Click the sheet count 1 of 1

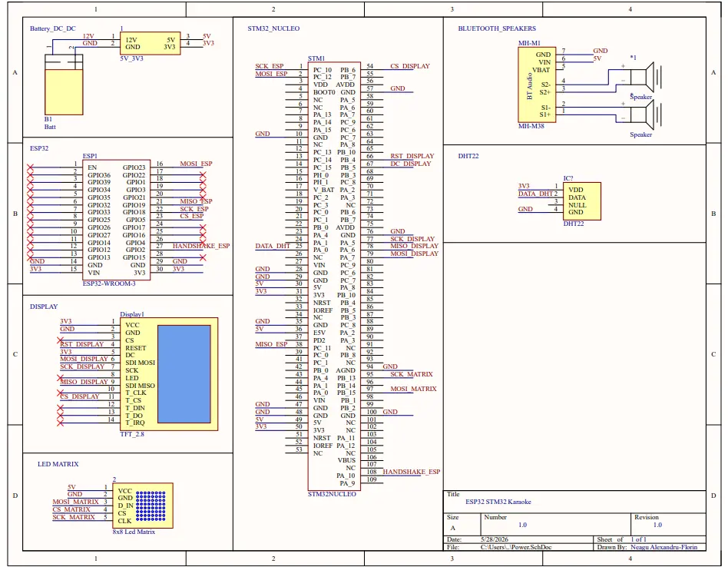coord(638,539)
